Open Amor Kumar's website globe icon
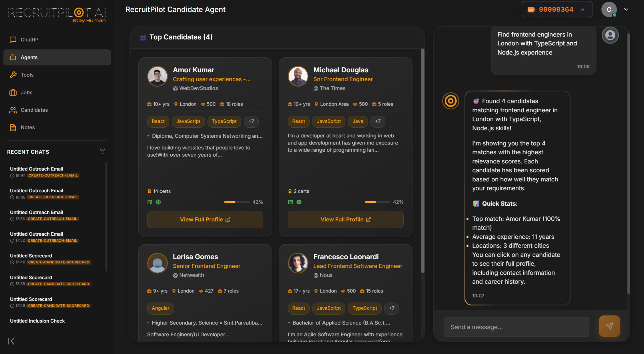 tap(158, 202)
